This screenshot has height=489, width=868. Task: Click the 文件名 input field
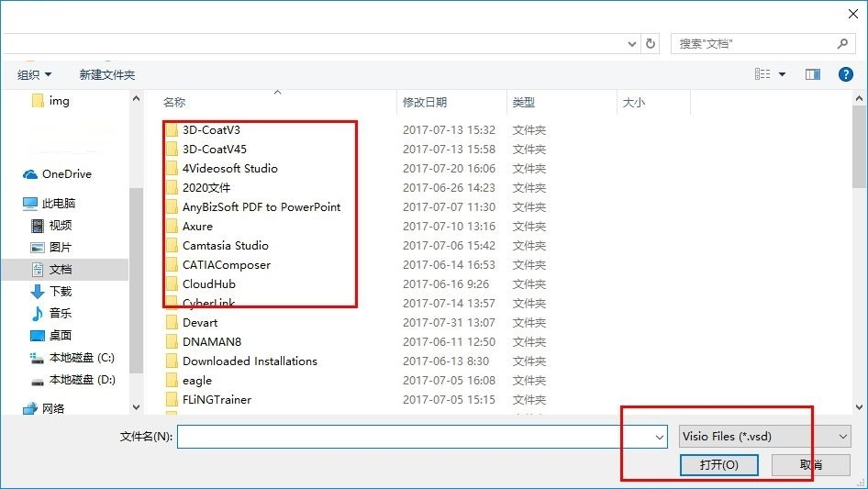[415, 437]
